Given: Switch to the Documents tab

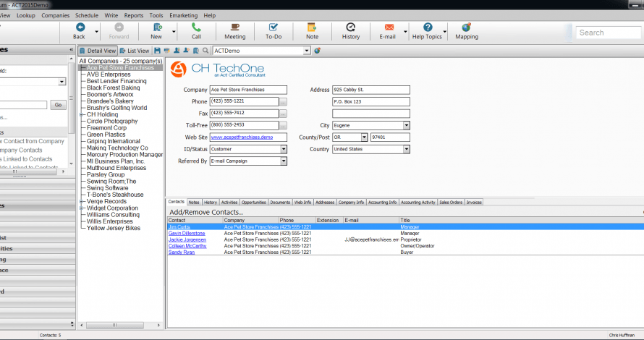Looking at the screenshot, I should click(280, 202).
